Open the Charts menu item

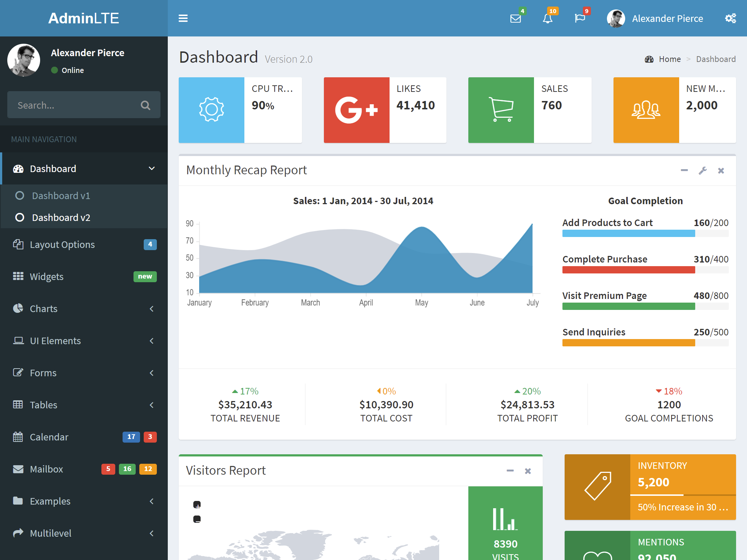84,308
